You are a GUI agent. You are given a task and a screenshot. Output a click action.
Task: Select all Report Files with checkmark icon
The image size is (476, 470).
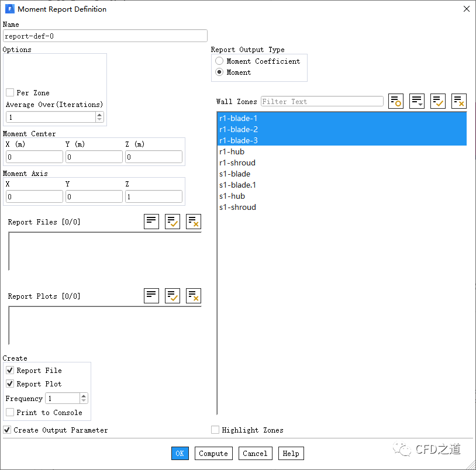coord(173,222)
